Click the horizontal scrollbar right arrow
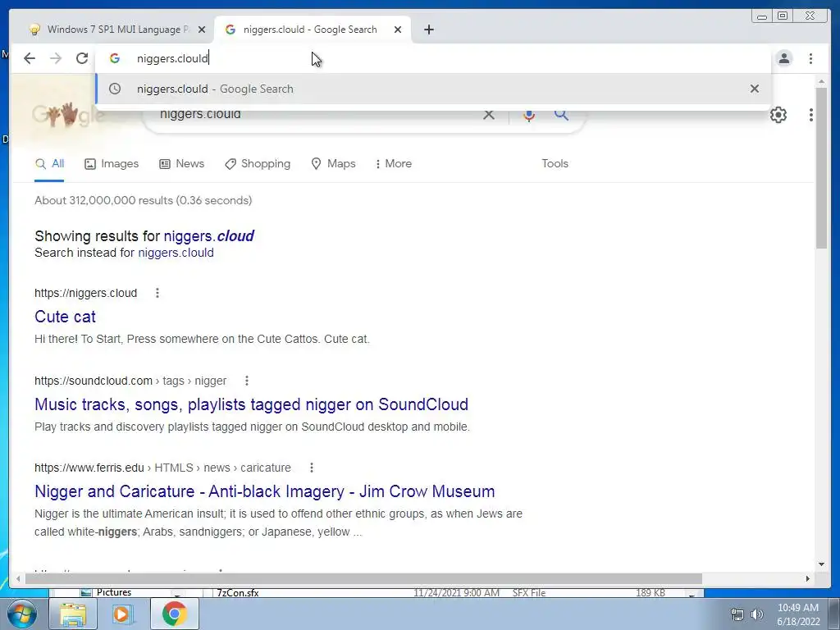The height and width of the screenshot is (630, 840). pos(808,578)
